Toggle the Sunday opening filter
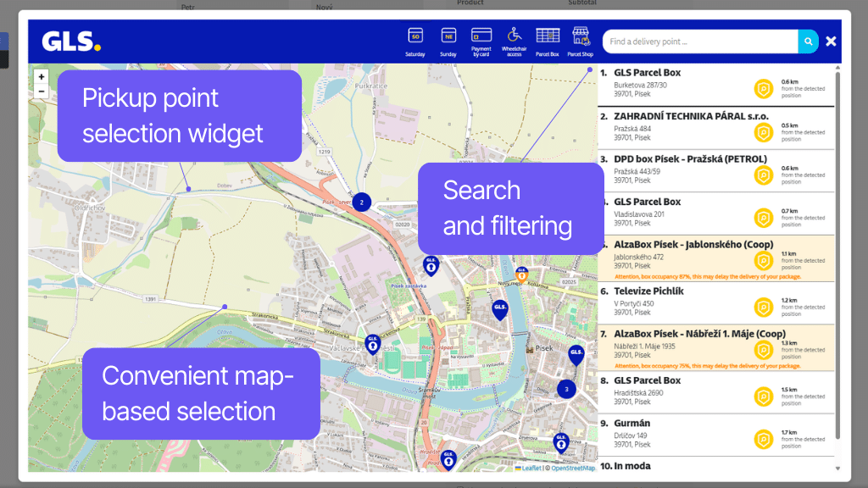 pos(448,42)
